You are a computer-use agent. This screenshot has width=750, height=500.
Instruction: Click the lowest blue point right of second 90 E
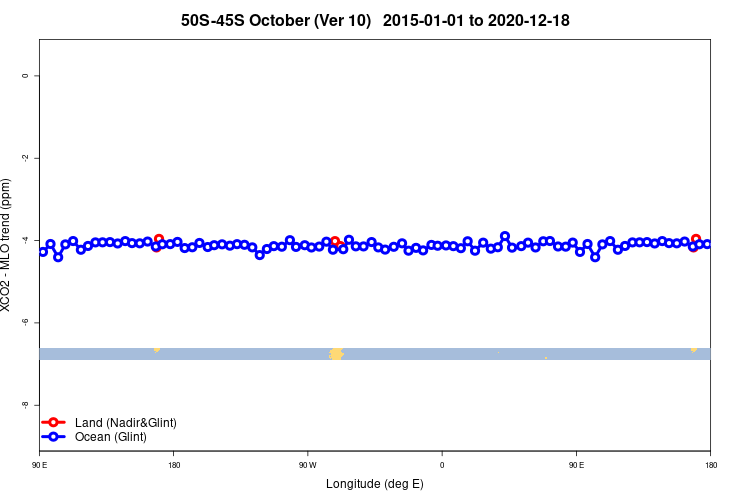click(x=595, y=257)
